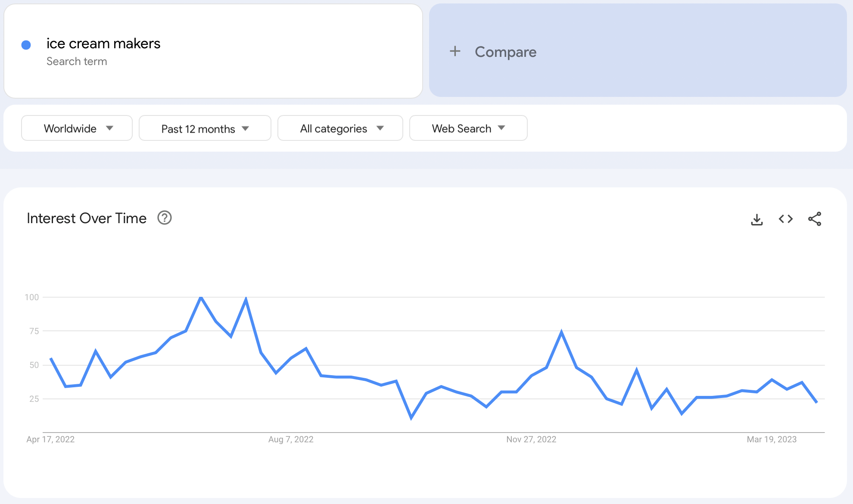
Task: Expand the Worldwide region dropdown
Action: [x=77, y=128]
